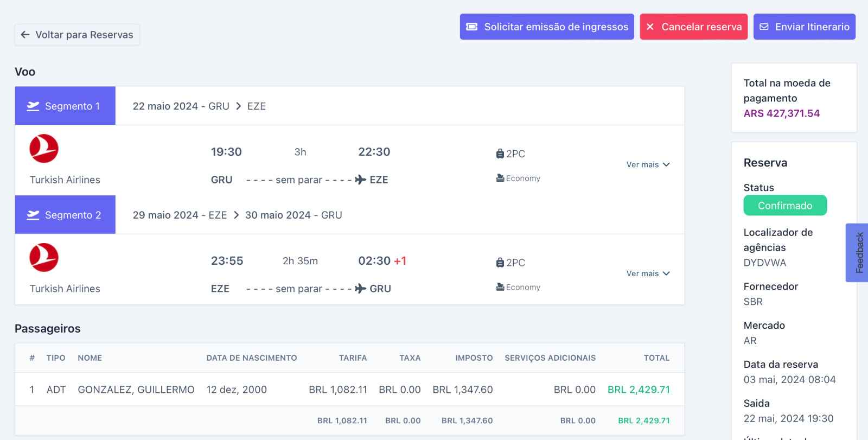This screenshot has height=440, width=868.
Task: Click the seat icon beside Economy in Segmento 1
Action: (500, 178)
